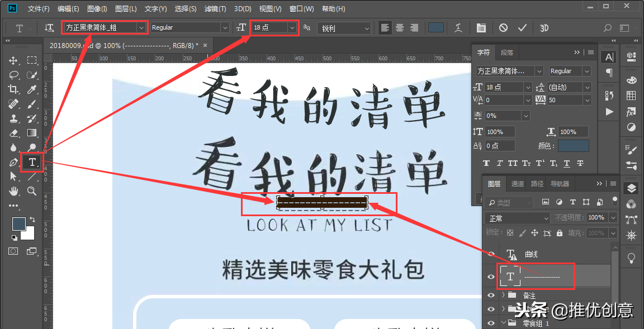Hide the 零食组 1 layer group
Screen dimensions: 644x329
pos(491,323)
